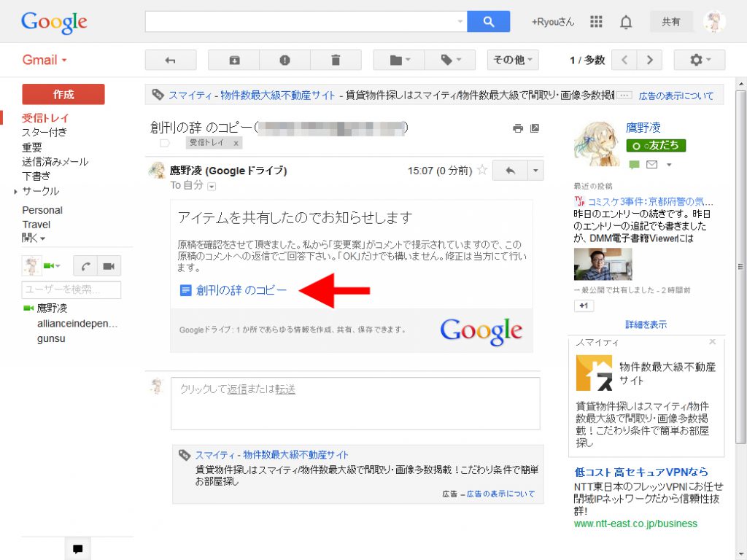Click the +Ryouさん link
Screen dimensions: 747x560
553,22
